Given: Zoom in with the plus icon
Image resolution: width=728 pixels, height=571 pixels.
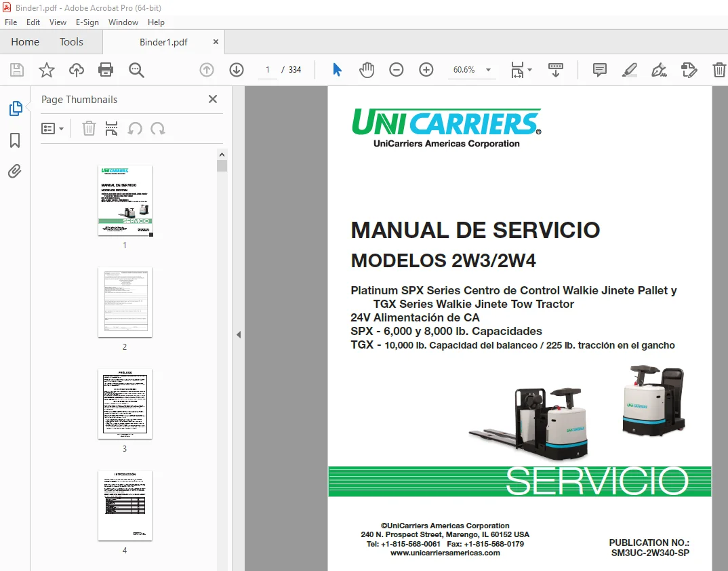Looking at the screenshot, I should click(426, 70).
